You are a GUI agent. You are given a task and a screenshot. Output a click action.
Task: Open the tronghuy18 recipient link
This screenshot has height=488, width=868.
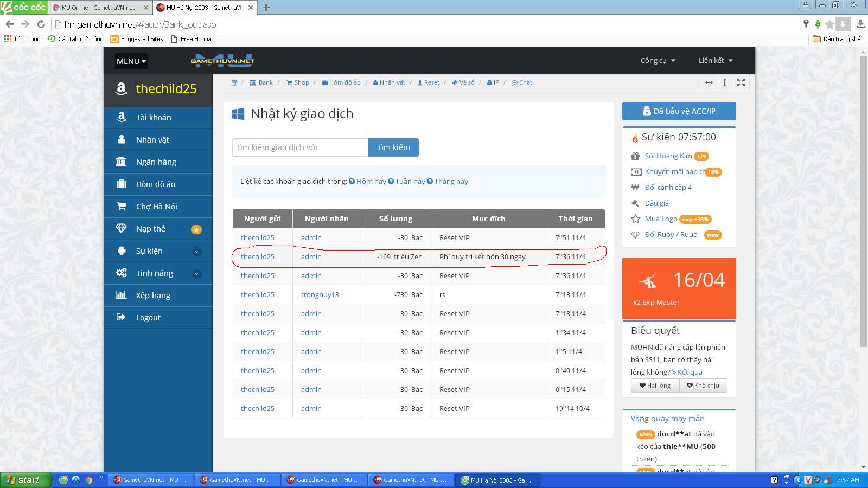pyautogui.click(x=320, y=294)
